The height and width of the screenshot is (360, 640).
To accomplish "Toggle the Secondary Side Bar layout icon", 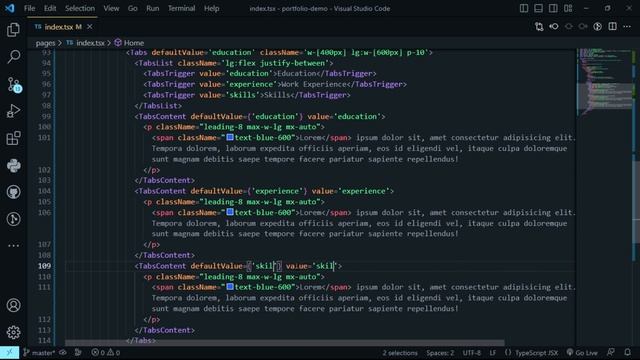I will 553,8.
